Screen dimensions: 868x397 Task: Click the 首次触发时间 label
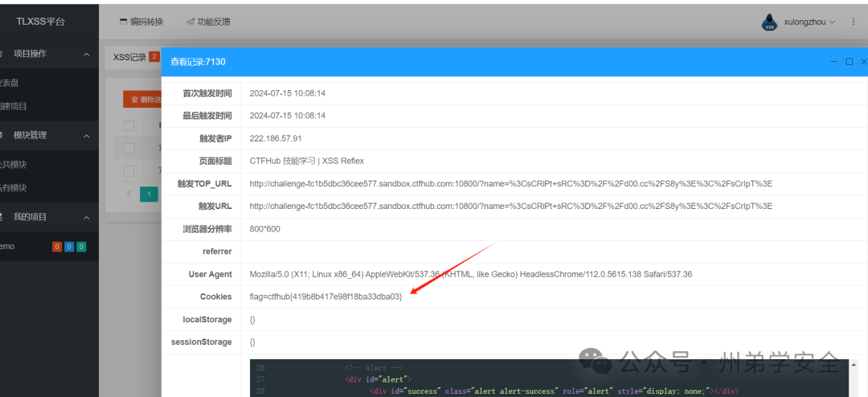pos(207,93)
